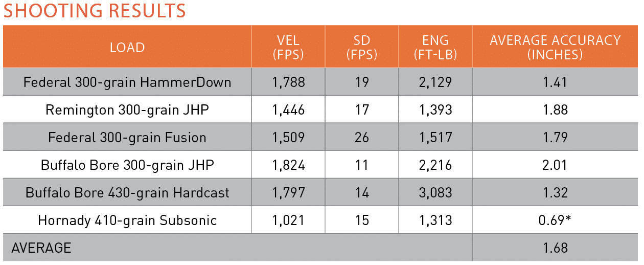The width and height of the screenshot is (644, 265).
Task: Click the SD (FPS) column header
Action: 361,48
